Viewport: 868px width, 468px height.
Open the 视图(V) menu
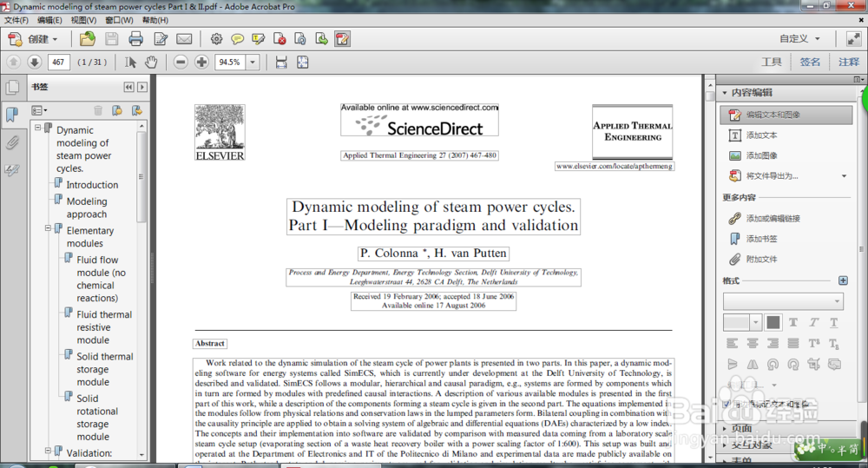(x=83, y=20)
